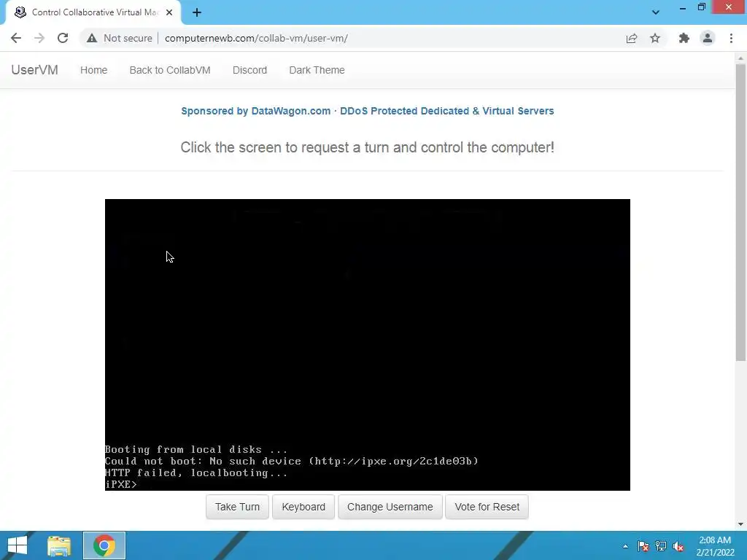Open the Extensions puzzle icon
Screen dimensions: 747x560
tap(684, 38)
